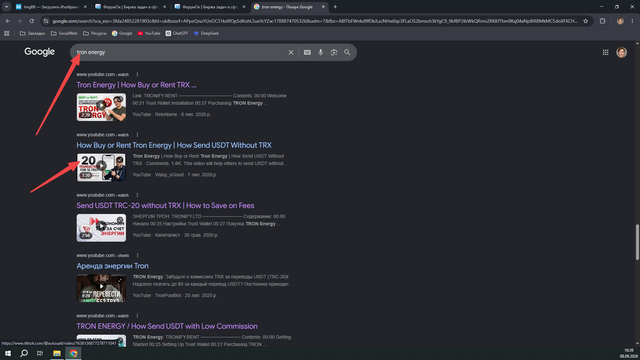Open File Explorer from the taskbar

pyautogui.click(x=57, y=353)
